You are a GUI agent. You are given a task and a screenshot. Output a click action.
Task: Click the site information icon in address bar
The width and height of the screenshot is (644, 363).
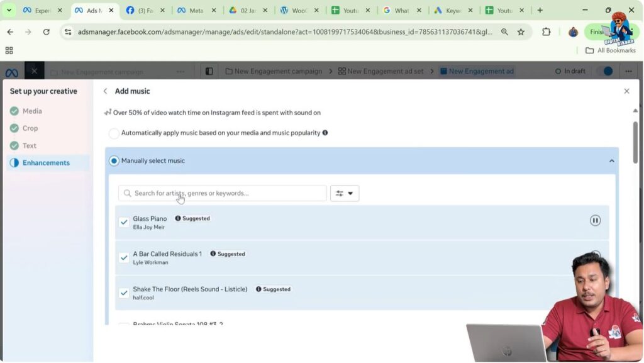coord(68,32)
